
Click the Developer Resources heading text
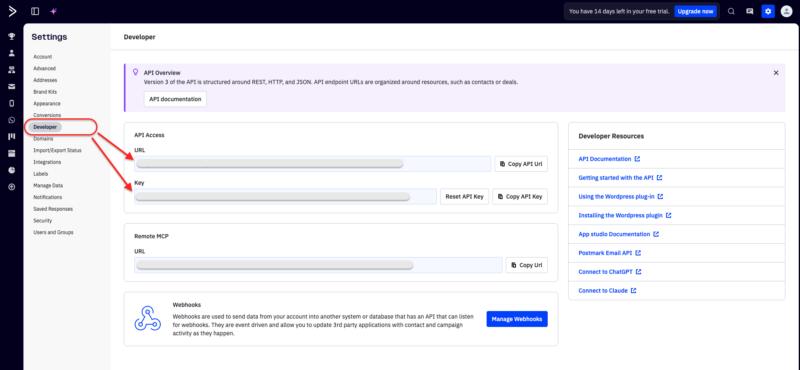pyautogui.click(x=611, y=136)
